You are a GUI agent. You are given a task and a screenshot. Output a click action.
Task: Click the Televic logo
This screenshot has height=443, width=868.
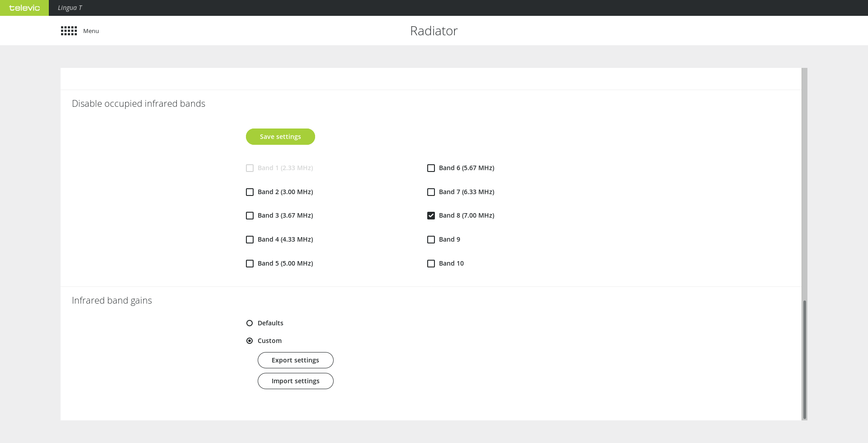(24, 8)
